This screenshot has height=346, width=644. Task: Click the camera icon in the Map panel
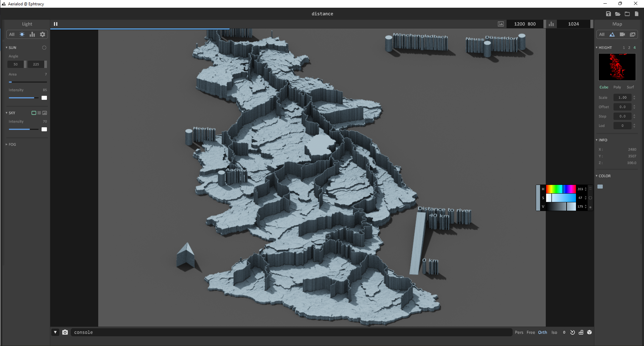(x=623, y=34)
